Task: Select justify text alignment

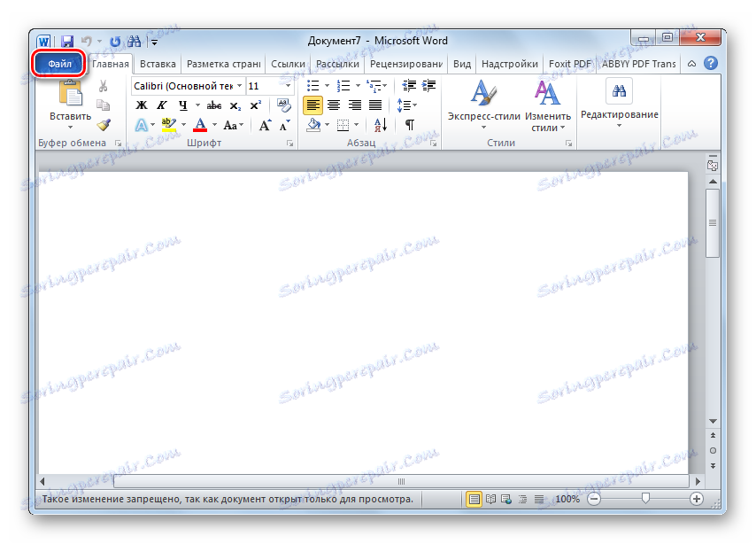Action: (375, 105)
